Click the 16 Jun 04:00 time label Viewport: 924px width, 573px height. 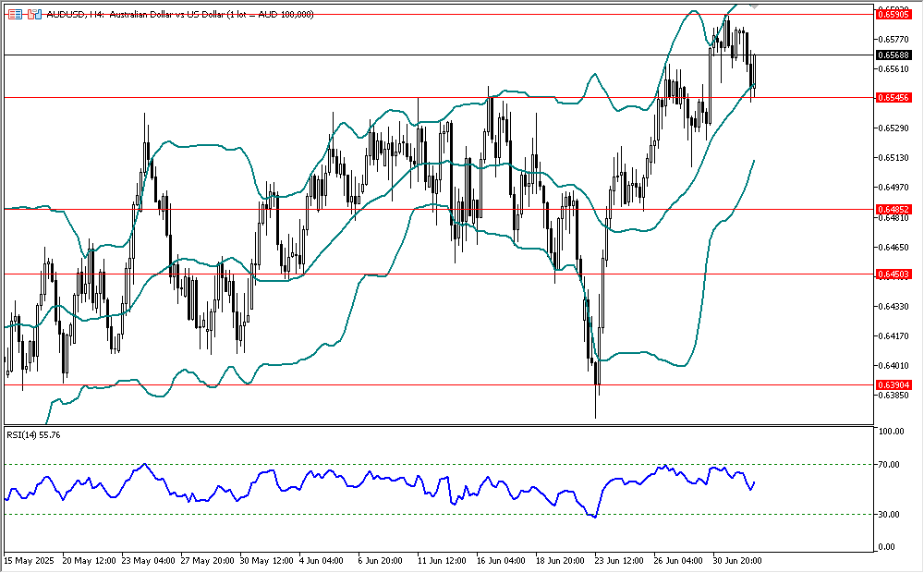pos(501,561)
